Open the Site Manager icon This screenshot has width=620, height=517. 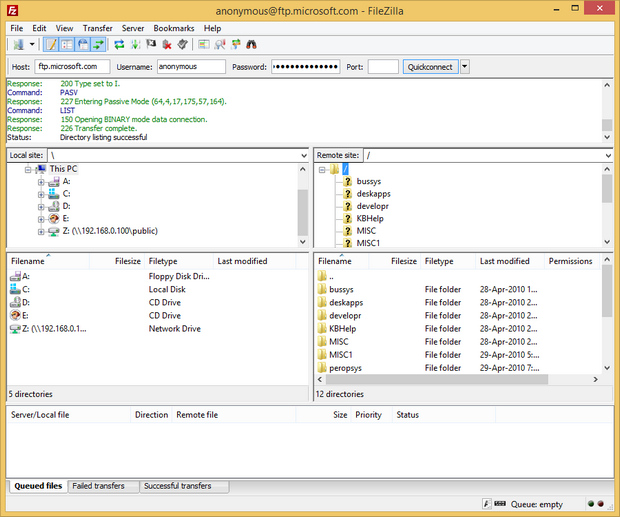click(x=17, y=45)
